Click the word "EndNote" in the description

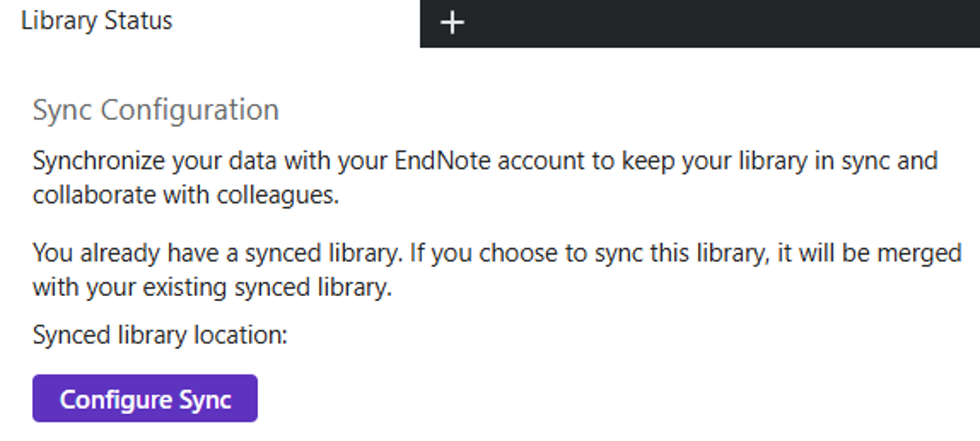click(x=442, y=161)
